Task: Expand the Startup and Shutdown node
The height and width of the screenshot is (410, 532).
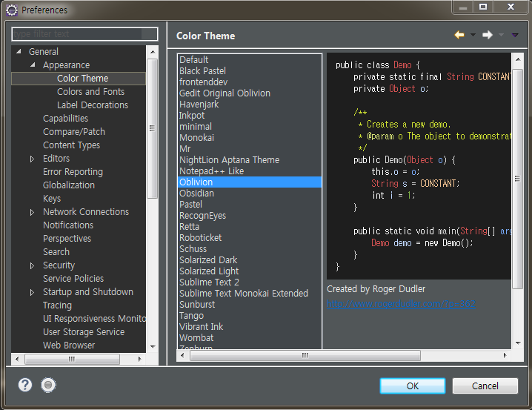Action: (x=32, y=292)
